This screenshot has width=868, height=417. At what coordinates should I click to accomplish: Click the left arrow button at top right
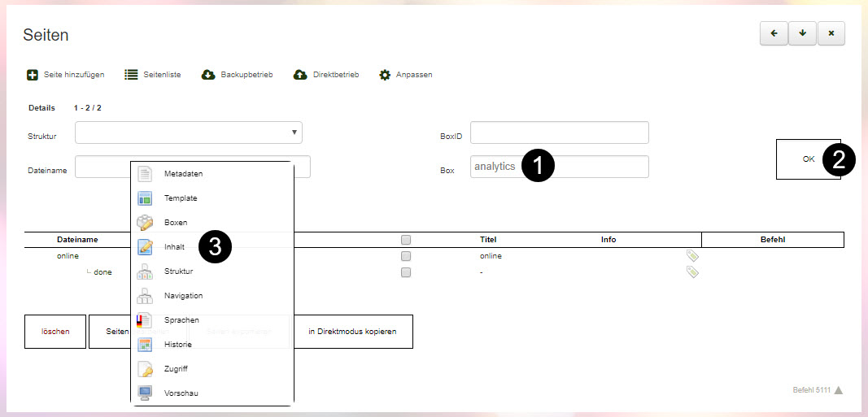tap(774, 33)
